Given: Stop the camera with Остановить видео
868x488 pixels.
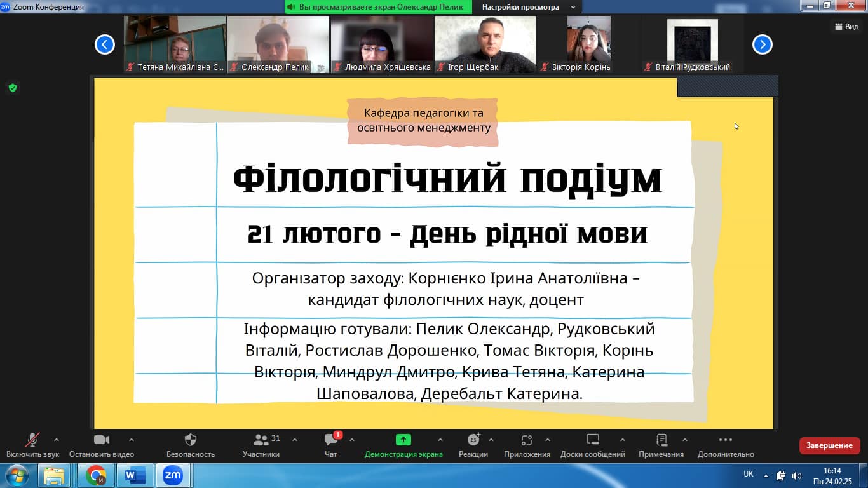Looking at the screenshot, I should pos(102,445).
